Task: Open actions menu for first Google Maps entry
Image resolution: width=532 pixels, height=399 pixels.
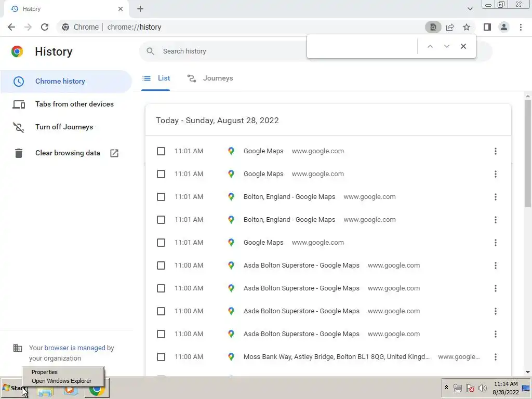Action: coord(495,151)
